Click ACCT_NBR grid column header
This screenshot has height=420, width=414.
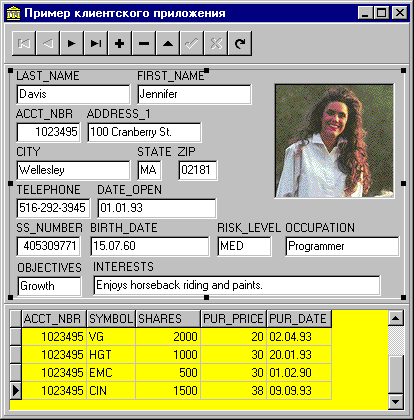[54, 319]
